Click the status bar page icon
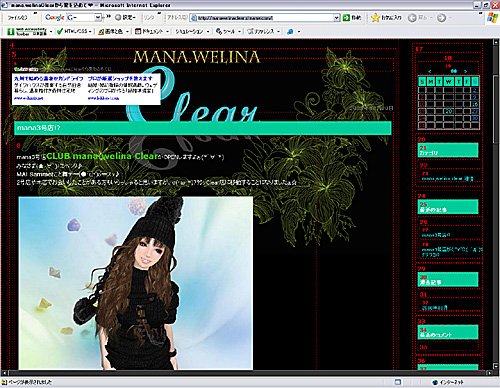The width and height of the screenshot is (500, 388). (x=4, y=382)
